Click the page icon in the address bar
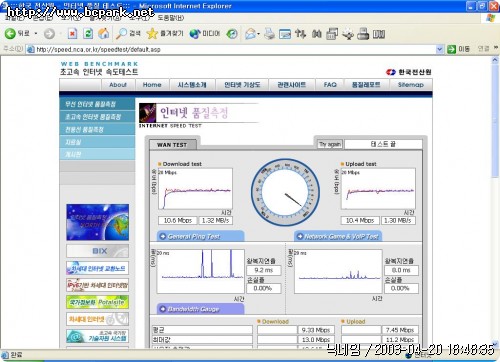Image resolution: width=500 pixels, height=362 pixels. [x=31, y=49]
